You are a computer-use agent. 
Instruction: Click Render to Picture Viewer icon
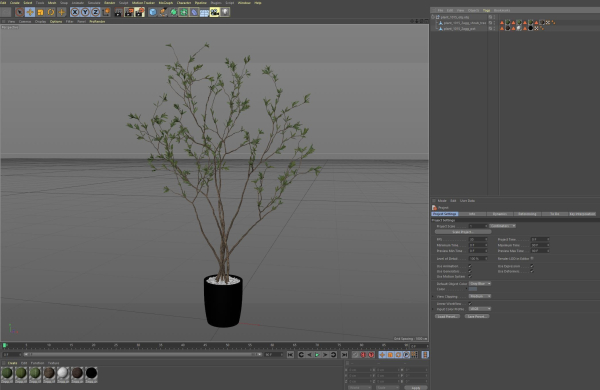point(129,12)
